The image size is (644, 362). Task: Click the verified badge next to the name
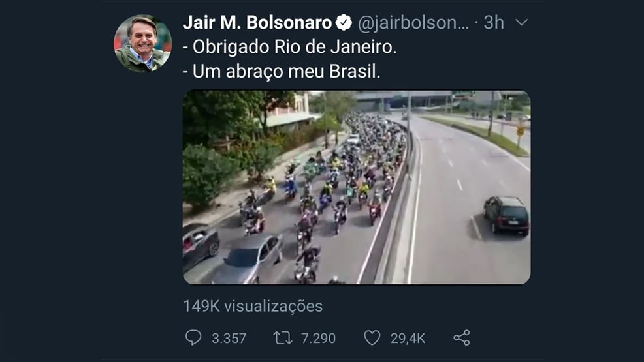[x=344, y=22]
